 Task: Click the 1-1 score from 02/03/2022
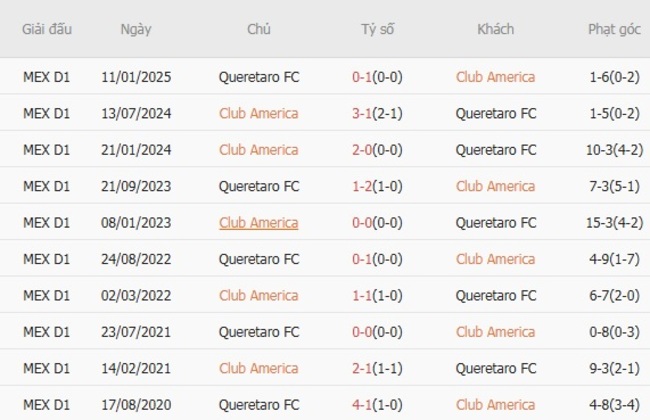tap(365, 296)
